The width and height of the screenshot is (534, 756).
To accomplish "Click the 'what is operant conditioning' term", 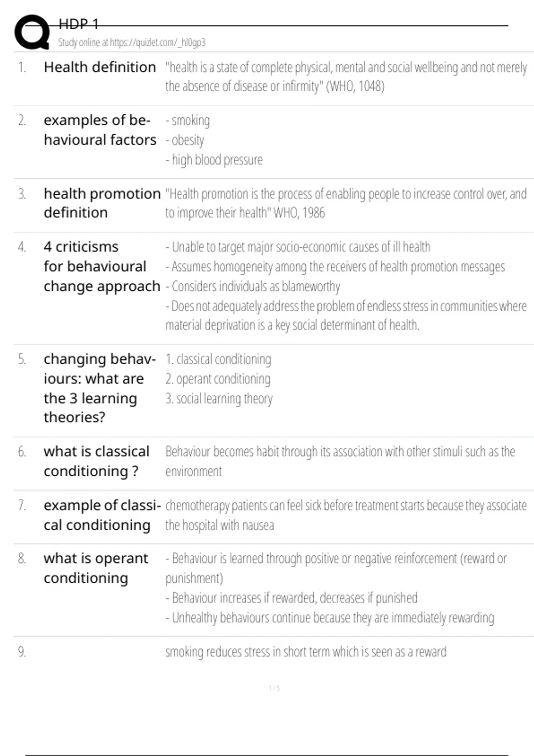I will (96, 568).
